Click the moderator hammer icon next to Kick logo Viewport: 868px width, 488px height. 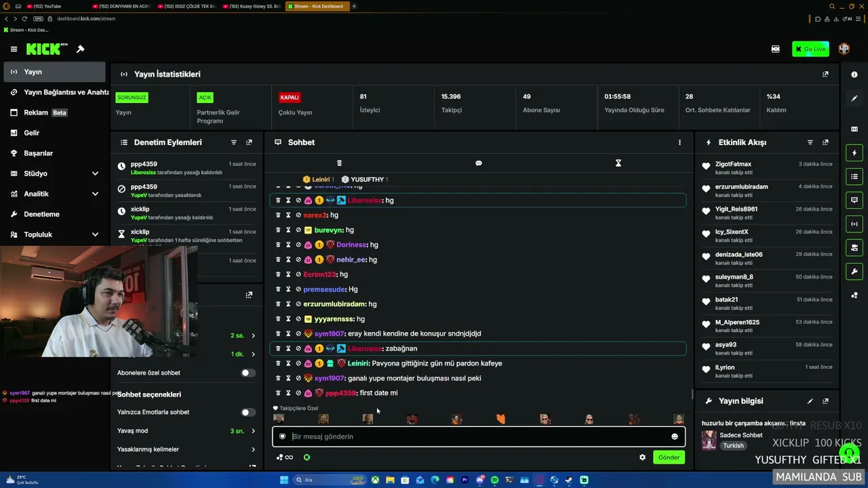(x=81, y=49)
